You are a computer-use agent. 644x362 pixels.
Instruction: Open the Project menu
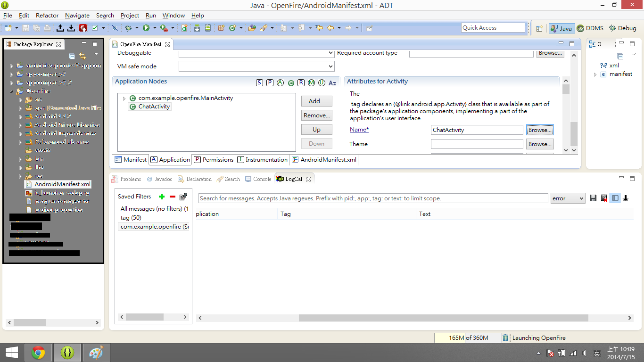[x=130, y=15]
